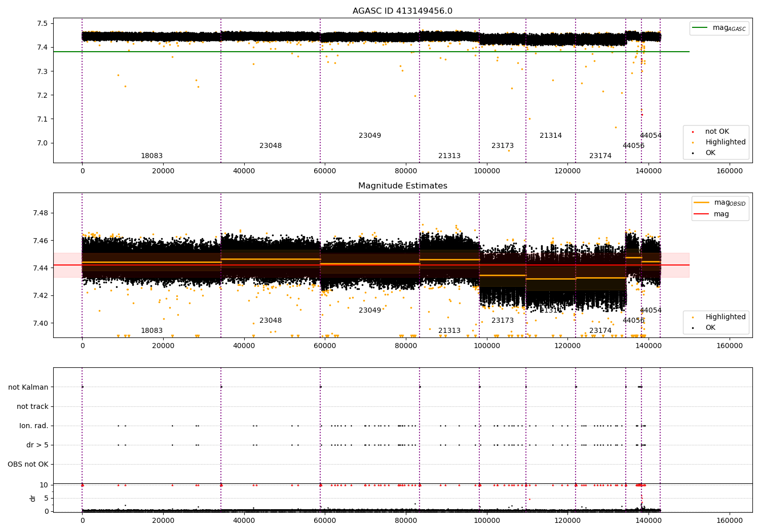Click the '5' tick on the dr axis
760x532 pixels.
pos(47,499)
